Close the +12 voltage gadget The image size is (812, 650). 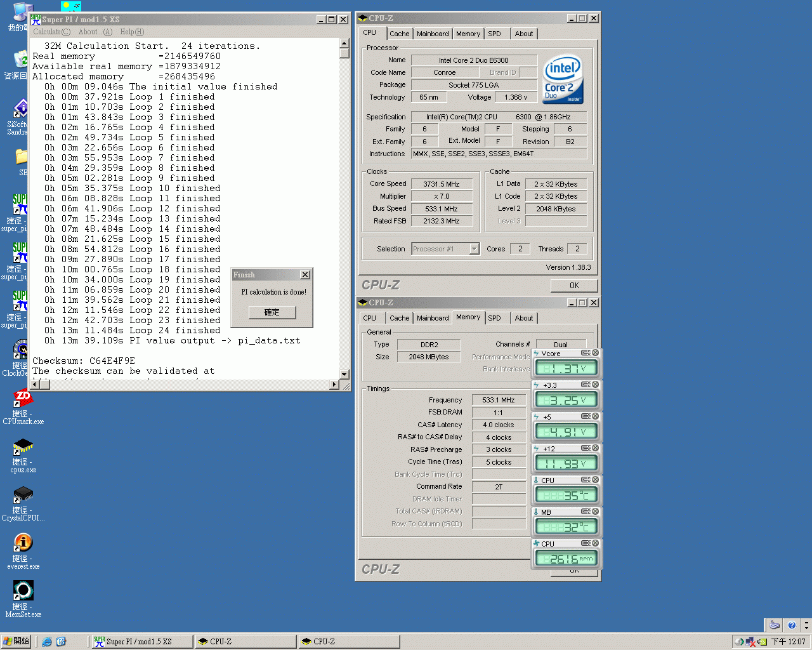click(595, 448)
